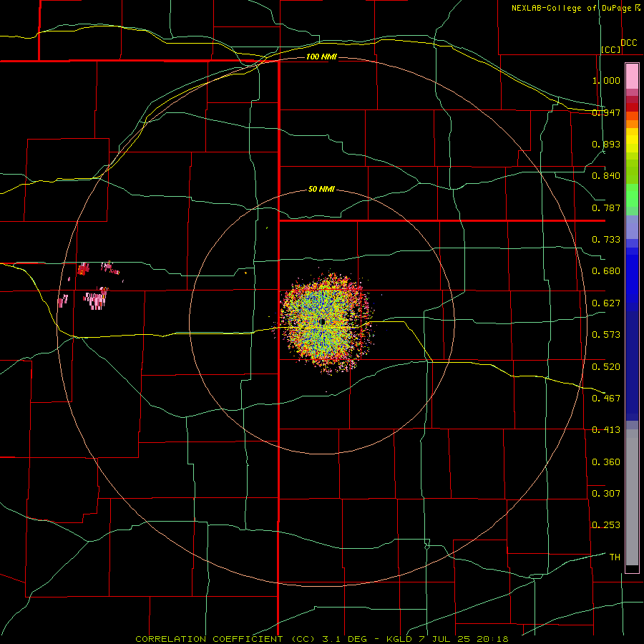Select the 0.307 scale value
Image resolution: width=644 pixels, height=644 pixels.
click(606, 494)
